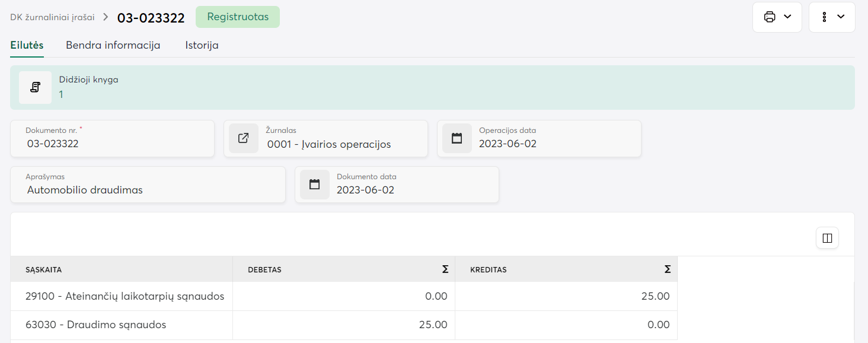Click Operacijos data calendar icon
Image resolution: width=868 pixels, height=343 pixels.
457,138
